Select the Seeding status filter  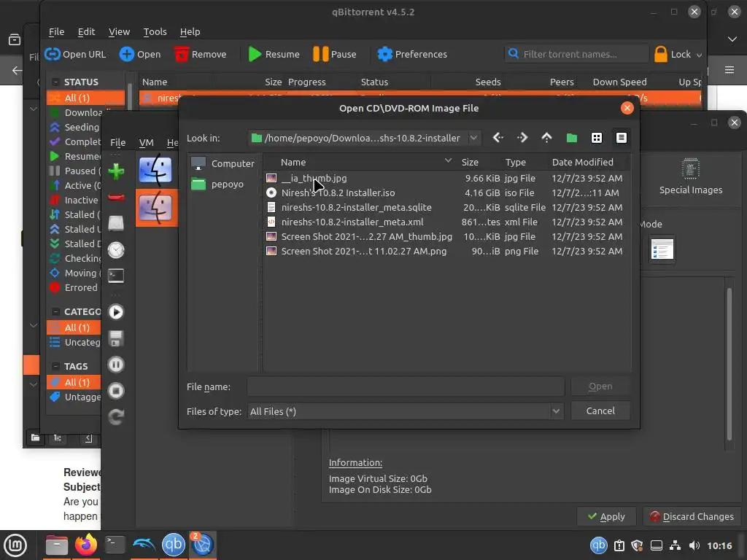coord(75,127)
